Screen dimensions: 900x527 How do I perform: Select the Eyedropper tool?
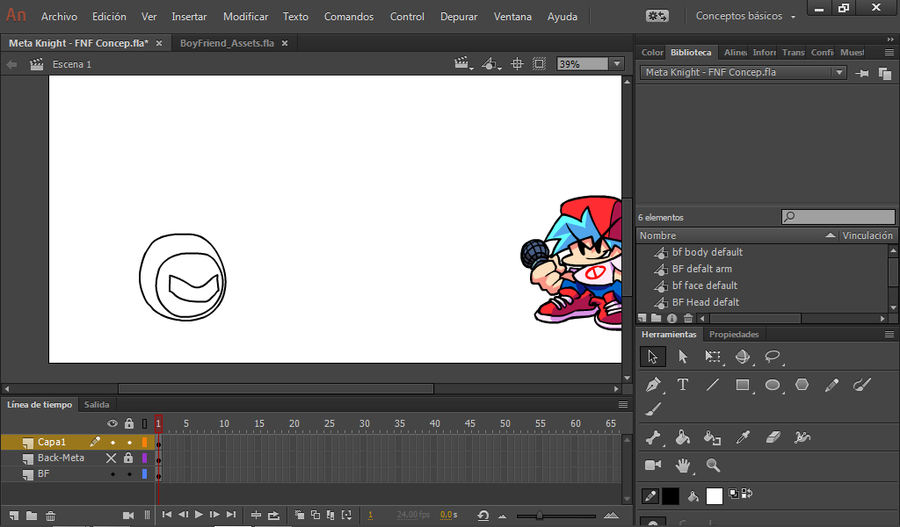[x=743, y=438]
